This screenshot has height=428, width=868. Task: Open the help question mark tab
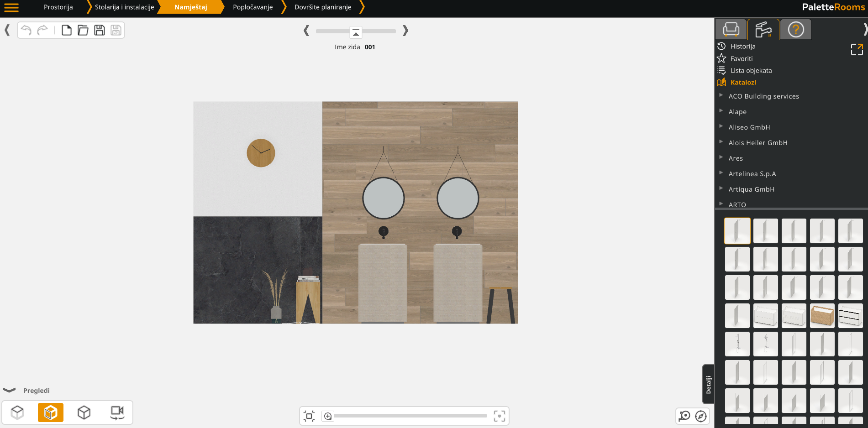795,30
